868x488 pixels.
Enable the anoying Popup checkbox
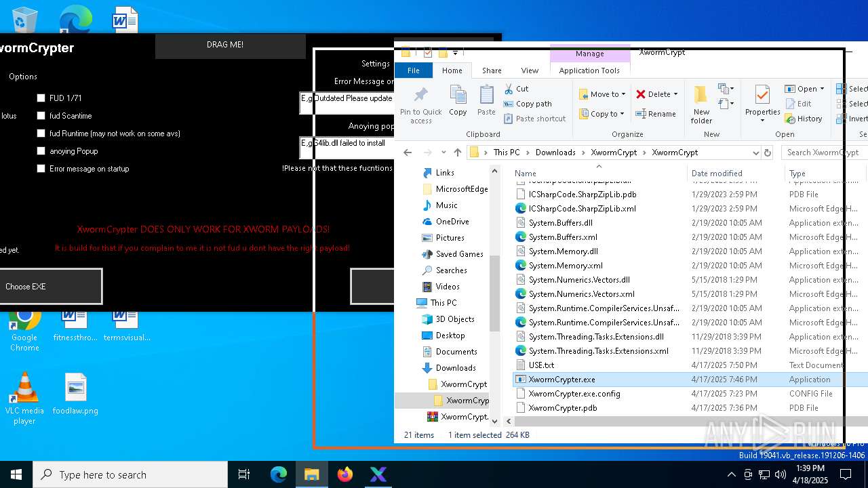41,151
